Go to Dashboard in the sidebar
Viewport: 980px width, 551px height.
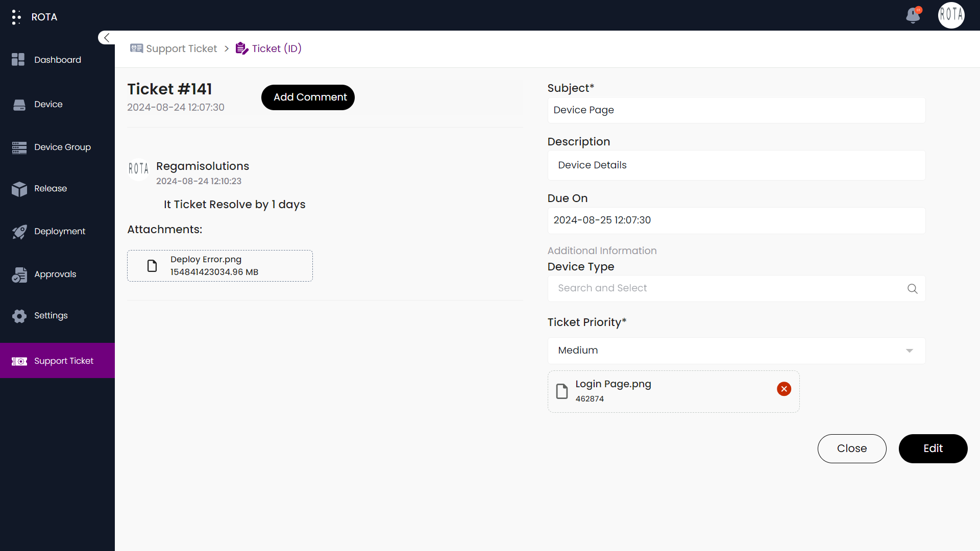click(x=57, y=60)
